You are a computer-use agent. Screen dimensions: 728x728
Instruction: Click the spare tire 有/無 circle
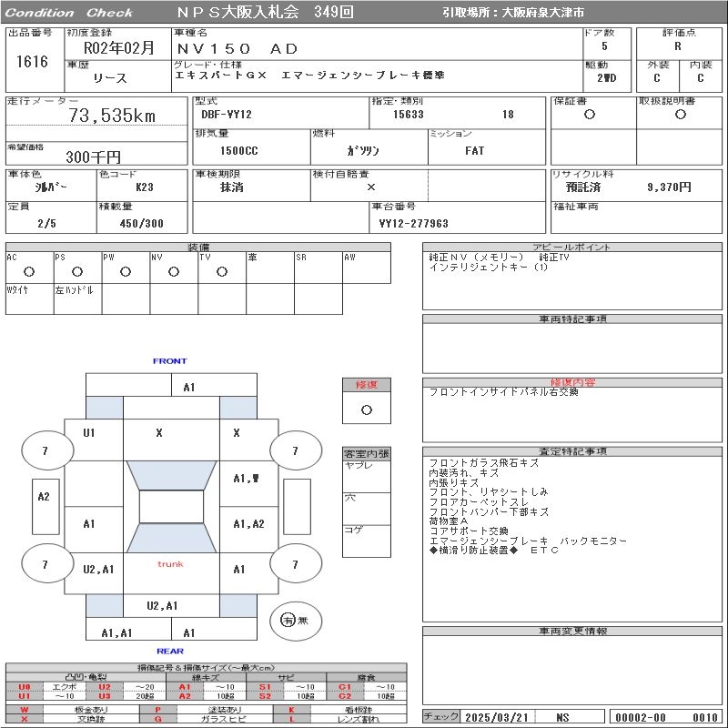[x=288, y=620]
